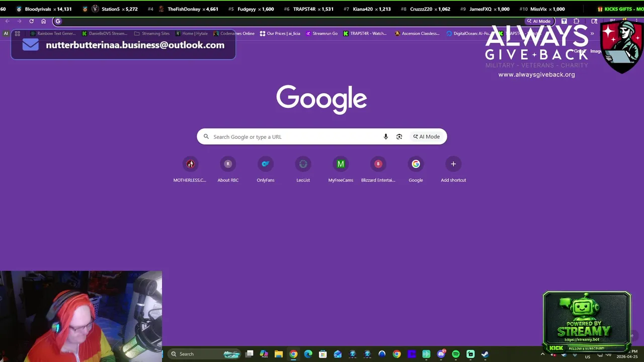The image size is (644, 362).
Task: Open the Streamrun Go bookmark
Action: (x=322, y=34)
